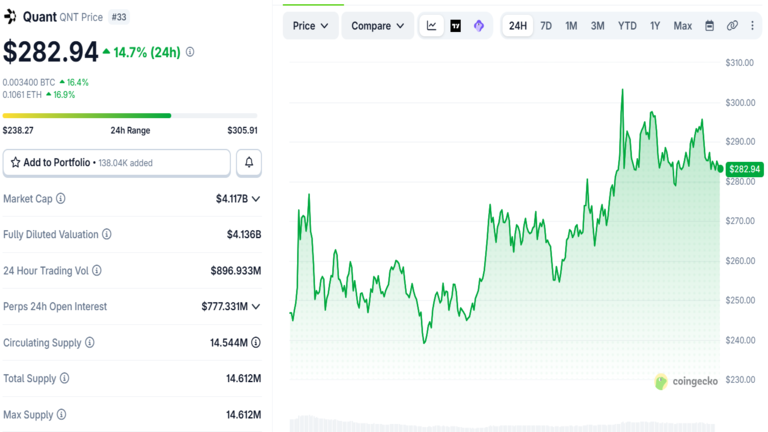This screenshot has height=432, width=768.
Task: Open the Compare dropdown
Action: pyautogui.click(x=378, y=25)
